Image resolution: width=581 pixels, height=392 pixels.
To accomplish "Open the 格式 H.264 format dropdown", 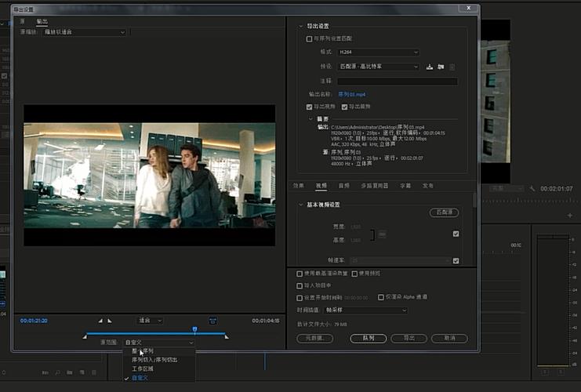I will (x=379, y=53).
